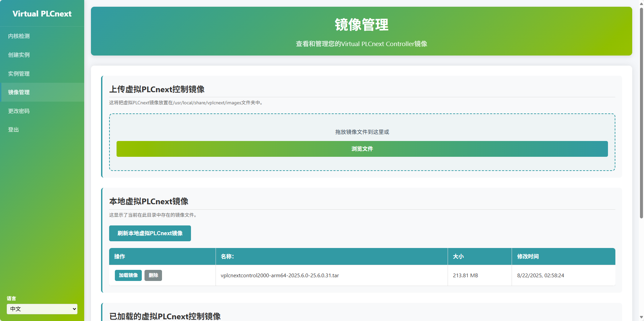The height and width of the screenshot is (321, 644).
Task: Click the 查看和管理您的Virtual PLCnext Controller镜像 subtitle
Action: tap(361, 44)
